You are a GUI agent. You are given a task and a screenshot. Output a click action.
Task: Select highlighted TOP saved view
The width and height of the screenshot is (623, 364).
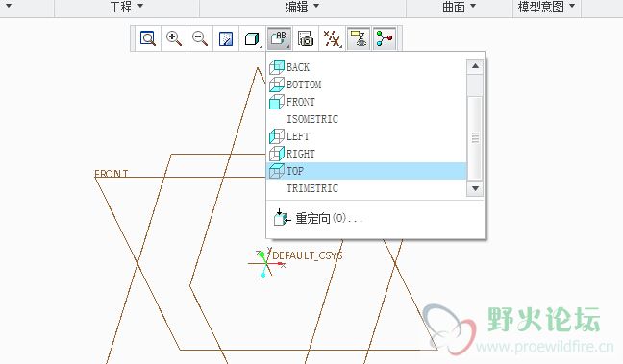(x=367, y=171)
